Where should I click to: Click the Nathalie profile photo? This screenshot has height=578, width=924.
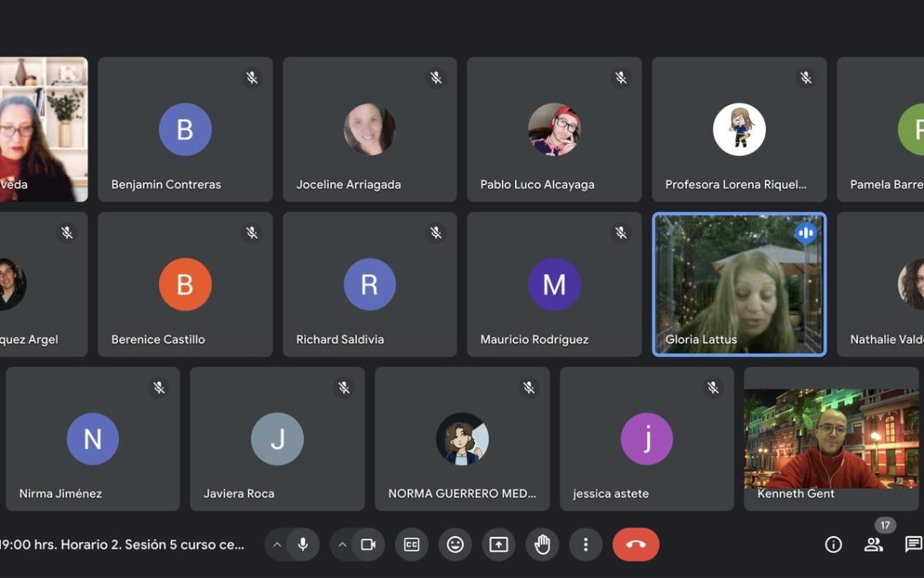[911, 284]
